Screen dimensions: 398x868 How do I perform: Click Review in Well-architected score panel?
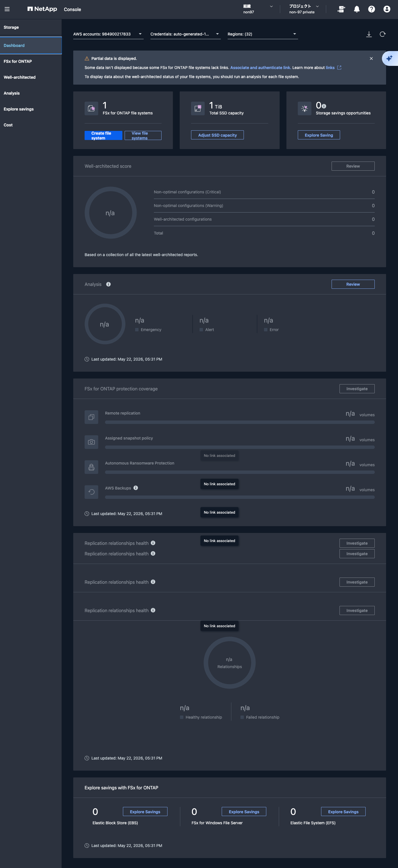click(353, 166)
